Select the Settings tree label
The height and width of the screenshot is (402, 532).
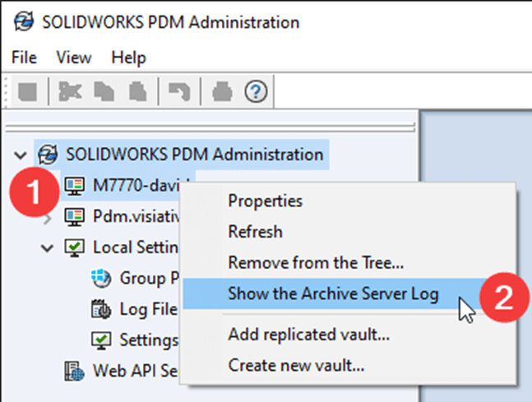(149, 340)
